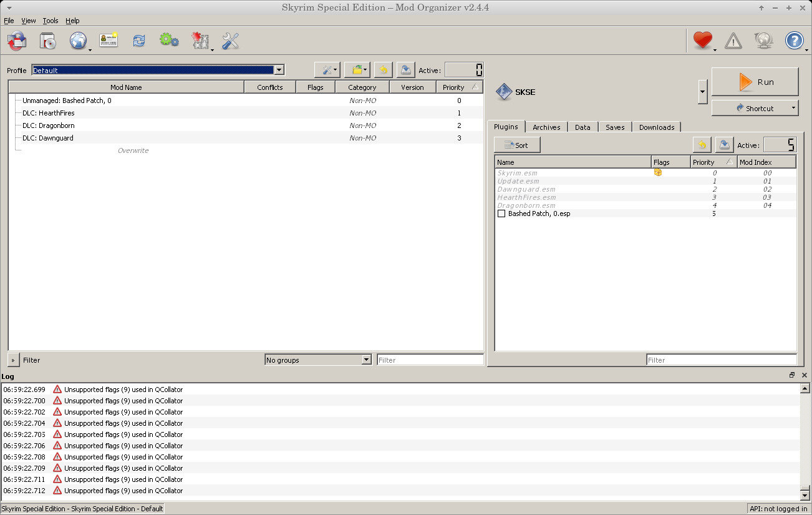Open the Profile Default combo box
812x515 pixels.
click(158, 71)
